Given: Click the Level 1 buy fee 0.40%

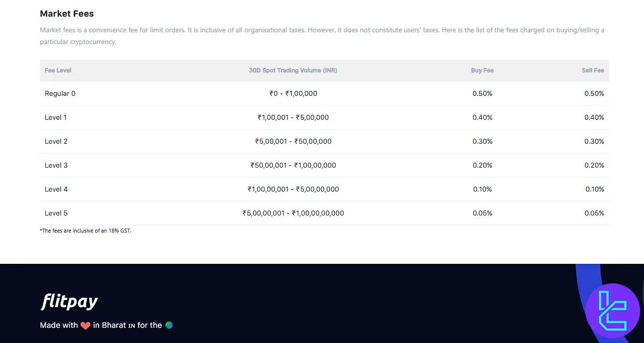Looking at the screenshot, I should [482, 117].
